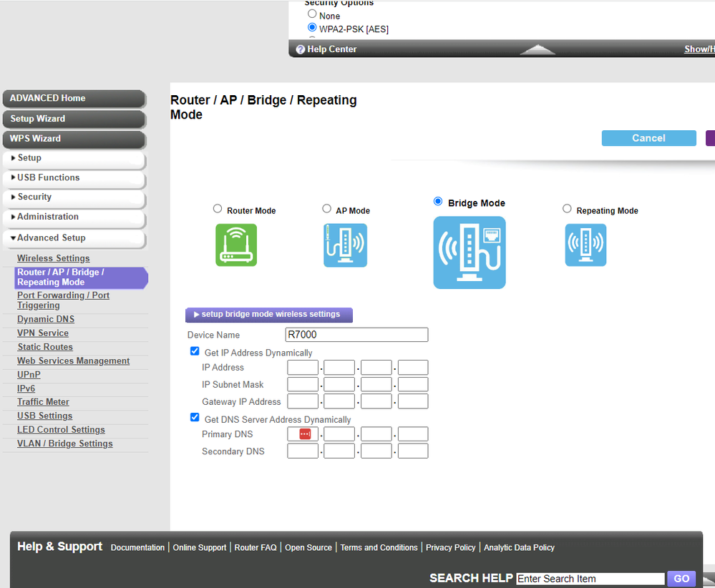Expand the Setup section in the sidebar

coord(74,157)
